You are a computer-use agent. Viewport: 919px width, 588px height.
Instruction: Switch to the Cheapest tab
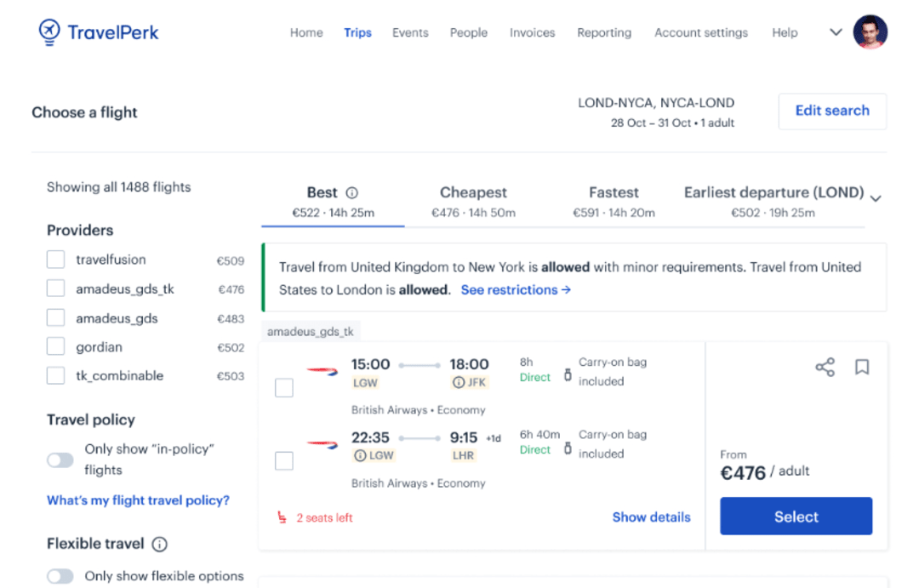point(473,192)
